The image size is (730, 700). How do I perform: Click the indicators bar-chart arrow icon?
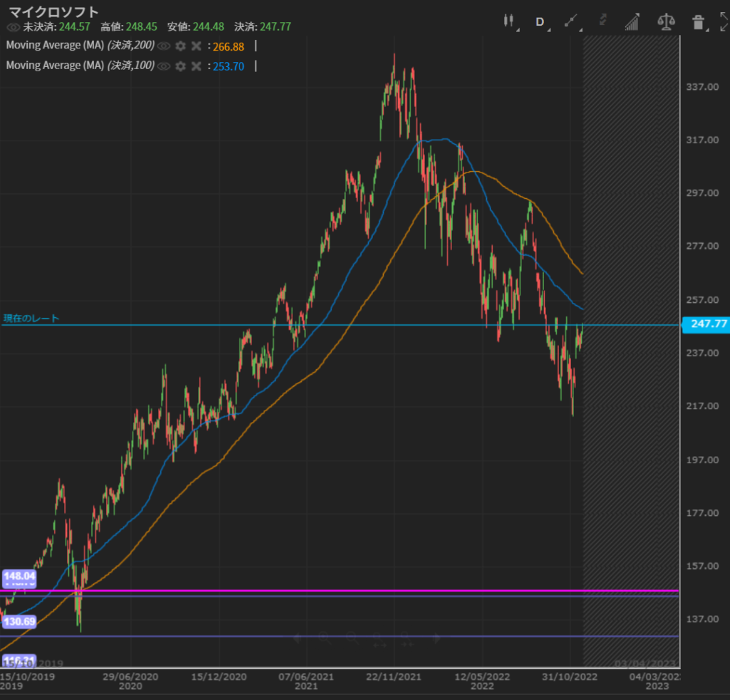point(632,21)
